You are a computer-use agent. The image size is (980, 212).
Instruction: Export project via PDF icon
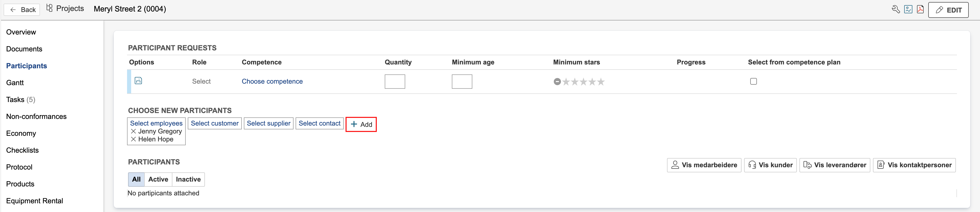(x=920, y=9)
